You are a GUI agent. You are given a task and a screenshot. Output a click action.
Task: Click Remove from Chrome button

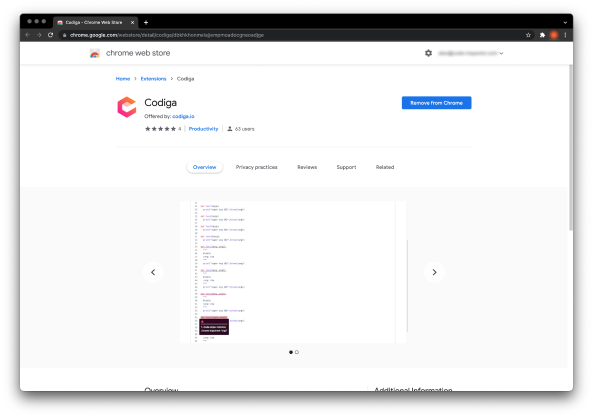(x=436, y=103)
